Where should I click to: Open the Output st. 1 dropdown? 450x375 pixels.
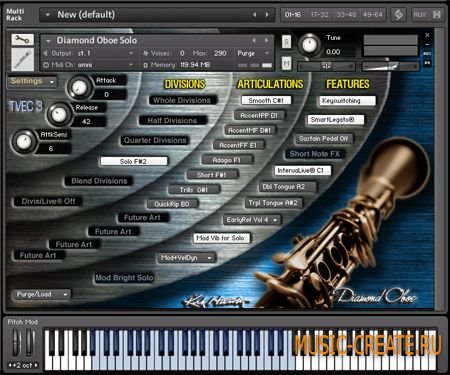88,53
